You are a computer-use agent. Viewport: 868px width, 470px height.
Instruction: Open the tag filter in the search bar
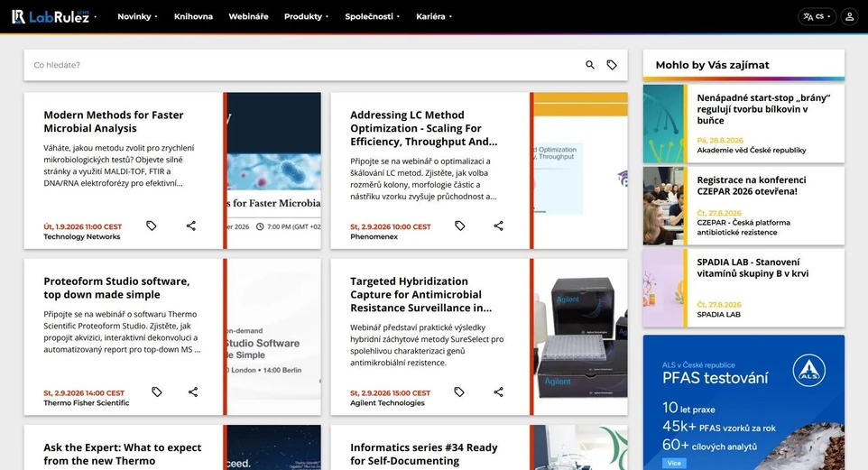[612, 65]
